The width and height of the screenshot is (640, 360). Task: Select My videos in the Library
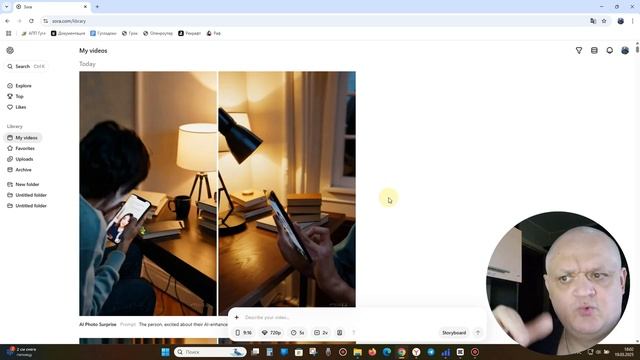[22, 138]
